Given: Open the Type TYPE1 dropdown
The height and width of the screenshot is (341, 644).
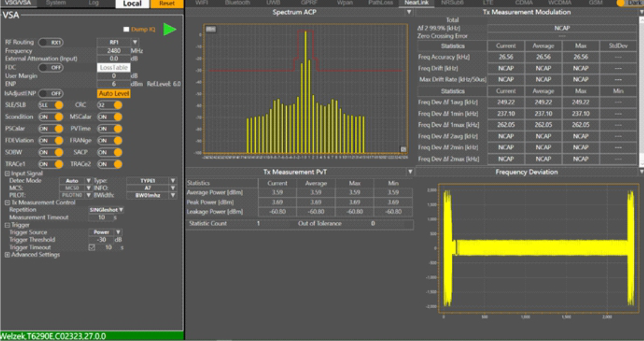Looking at the screenshot, I should 173,181.
